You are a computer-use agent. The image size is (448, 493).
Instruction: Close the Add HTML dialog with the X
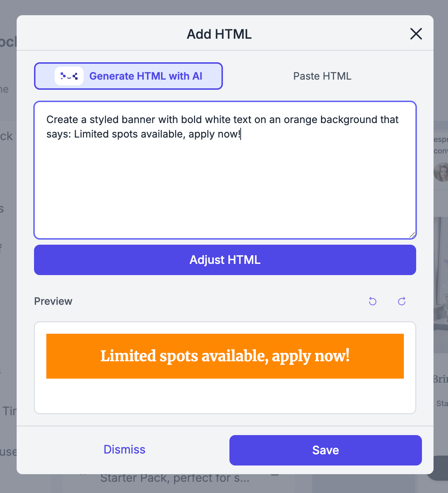pos(416,34)
